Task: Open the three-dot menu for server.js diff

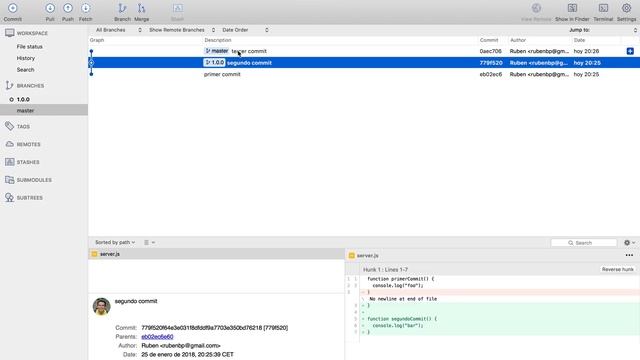Action: coord(629,255)
